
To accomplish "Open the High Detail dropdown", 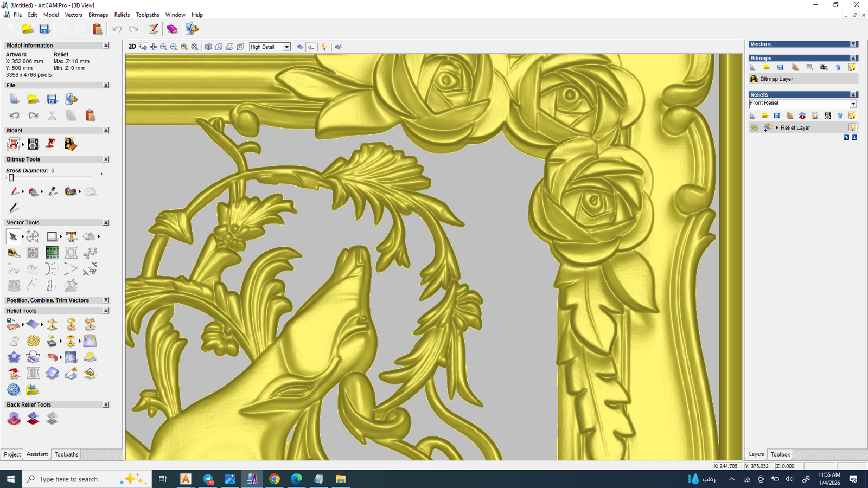I will [x=286, y=47].
